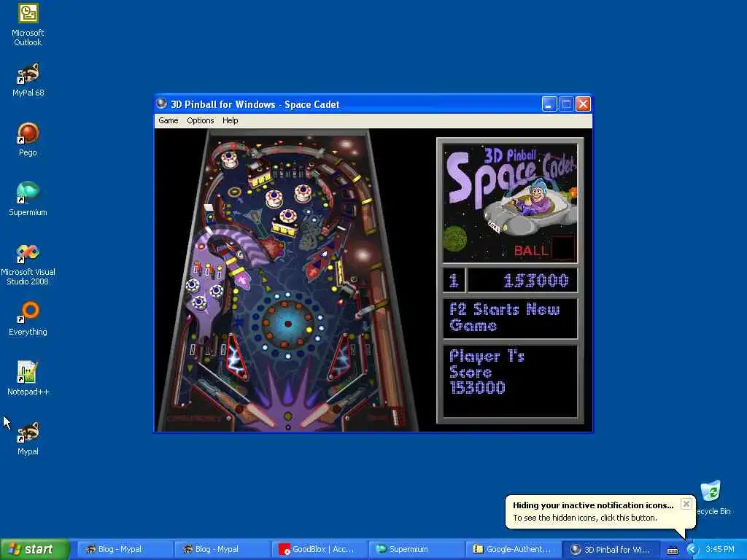Click the Pinball window title bar icon

tap(162, 104)
